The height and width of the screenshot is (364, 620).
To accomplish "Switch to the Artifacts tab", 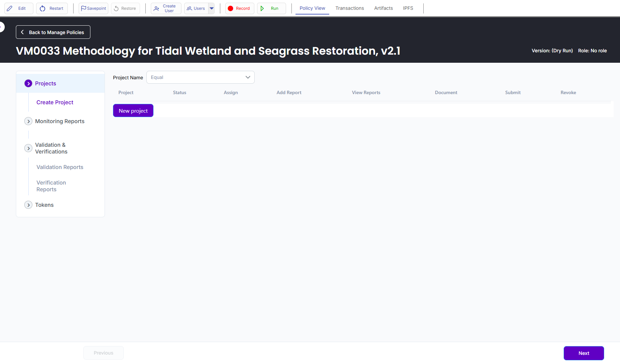I will pyautogui.click(x=383, y=8).
